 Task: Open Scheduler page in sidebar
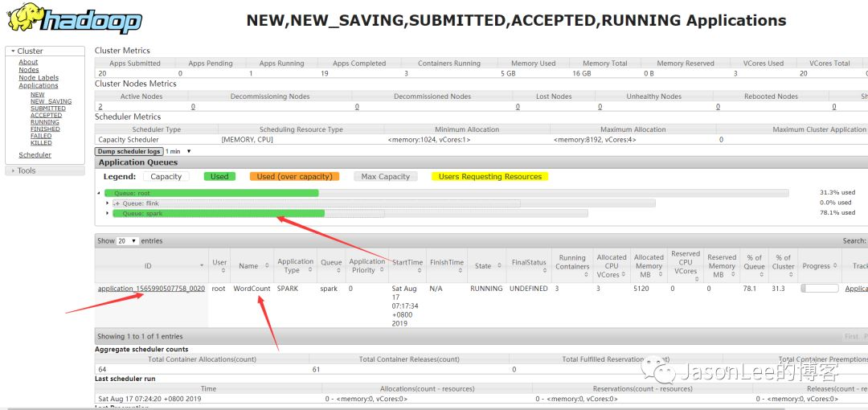click(35, 155)
